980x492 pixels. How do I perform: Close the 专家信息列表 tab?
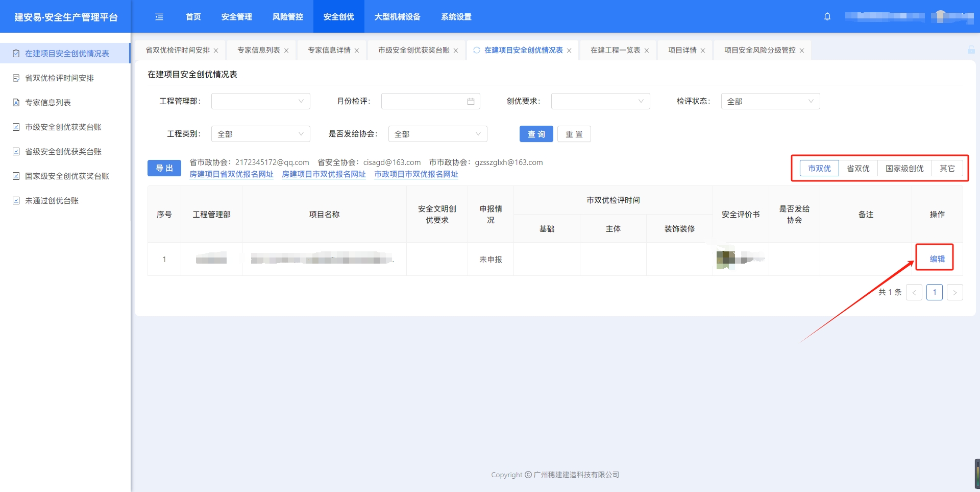286,51
